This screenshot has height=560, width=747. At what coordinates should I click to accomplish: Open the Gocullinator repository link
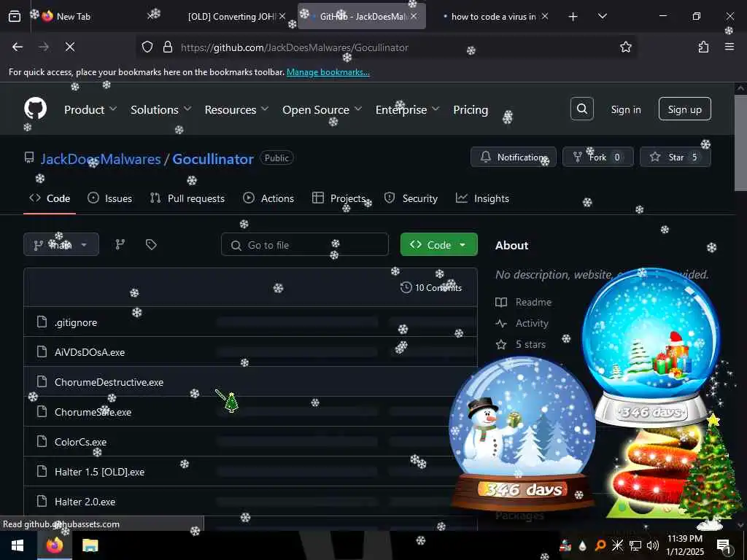click(212, 158)
